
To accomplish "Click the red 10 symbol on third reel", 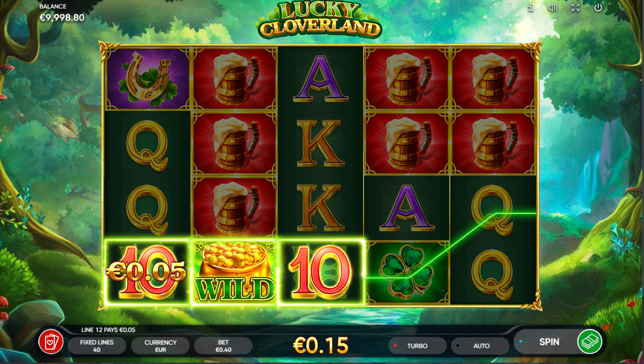I will (320, 273).
